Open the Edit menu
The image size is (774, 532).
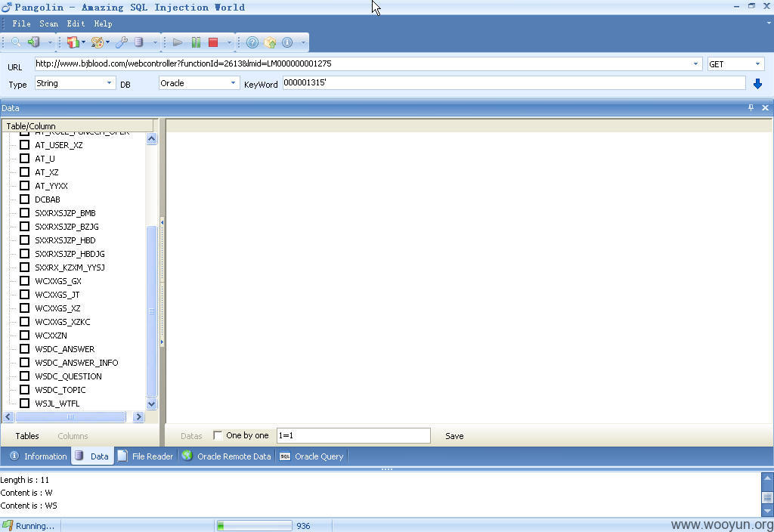(76, 23)
